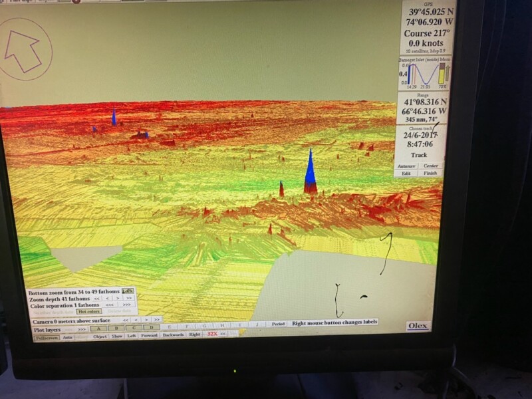Decrease zoom depth with single left arrow
Screen dimensions: 532x399
coord(108,299)
